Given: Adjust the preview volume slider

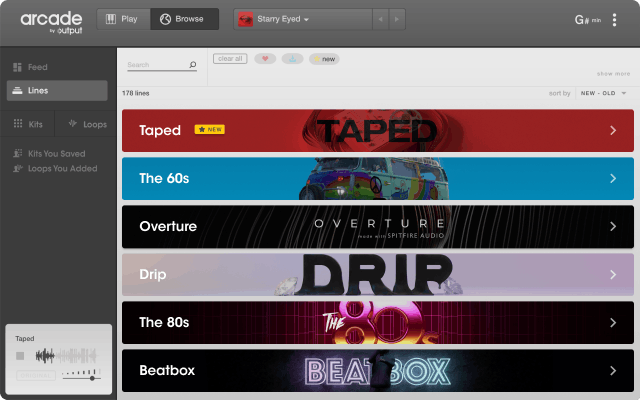Looking at the screenshot, I should [81, 376].
